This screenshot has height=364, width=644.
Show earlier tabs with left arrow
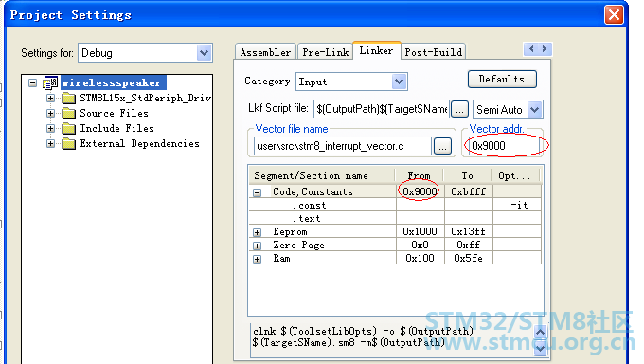pyautogui.click(x=531, y=49)
